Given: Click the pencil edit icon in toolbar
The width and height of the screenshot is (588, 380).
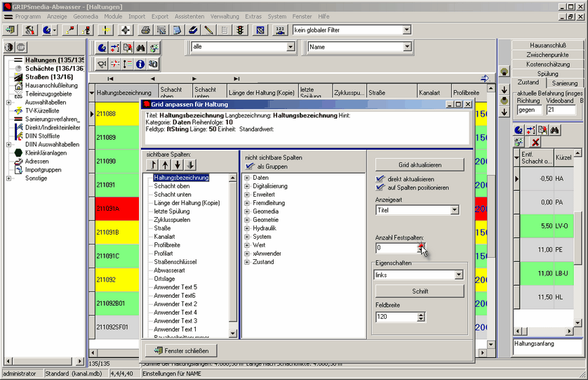Looking at the screenshot, I should click(208, 30).
